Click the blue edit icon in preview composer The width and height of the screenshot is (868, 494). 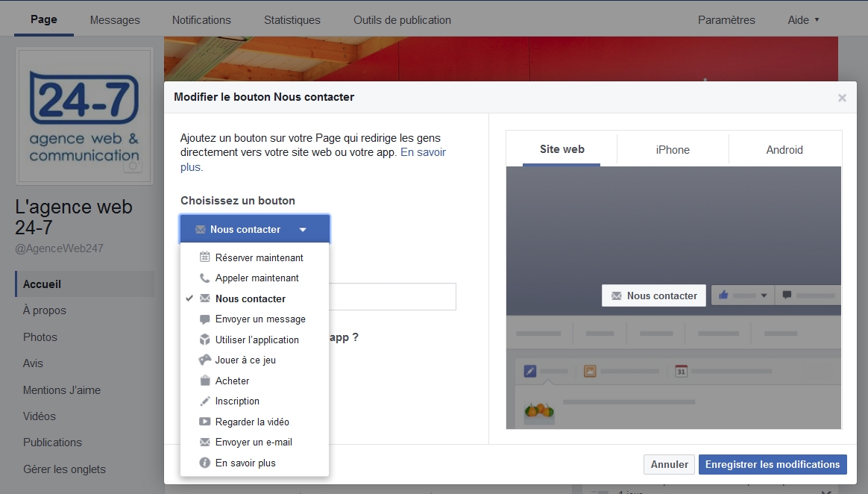point(529,371)
